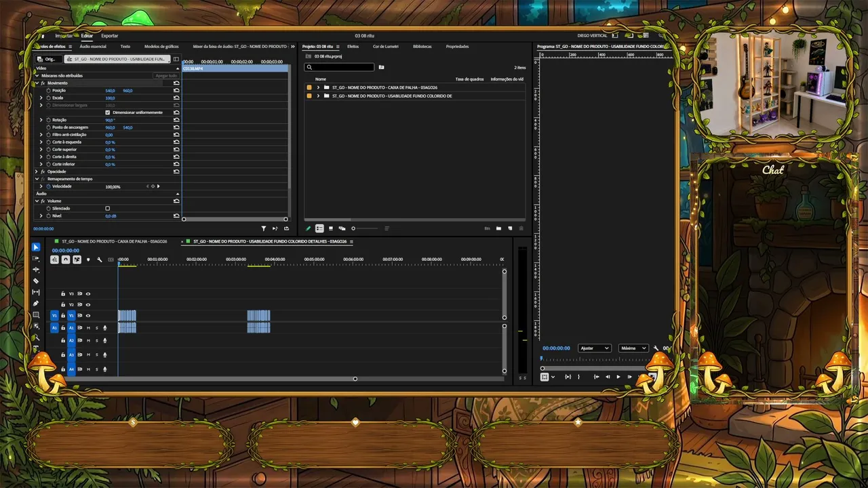Open the Efeitos tab

[353, 47]
